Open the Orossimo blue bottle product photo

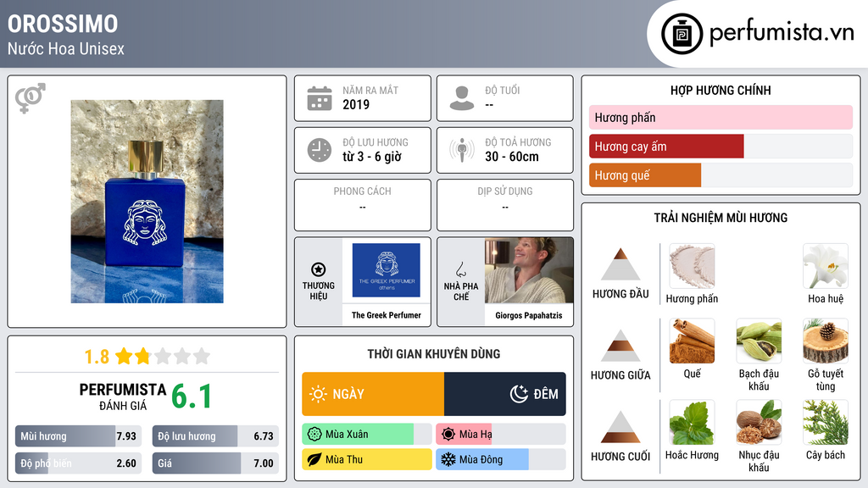[147, 202]
